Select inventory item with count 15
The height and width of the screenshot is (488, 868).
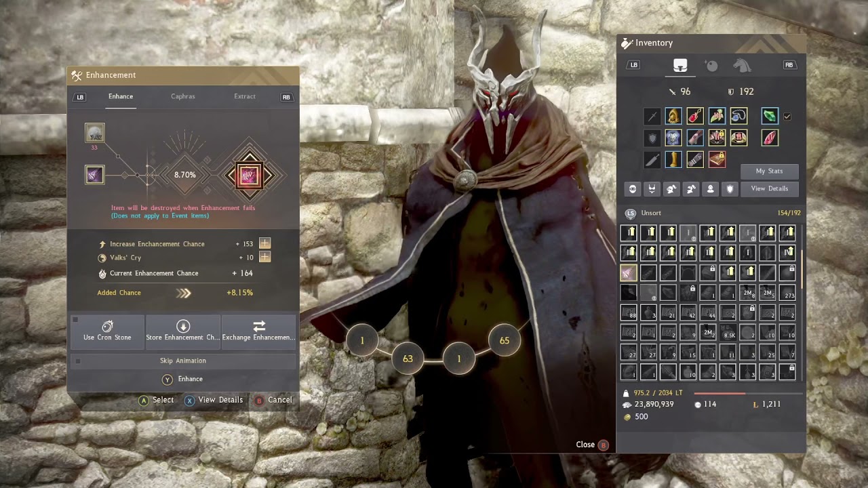(688, 352)
